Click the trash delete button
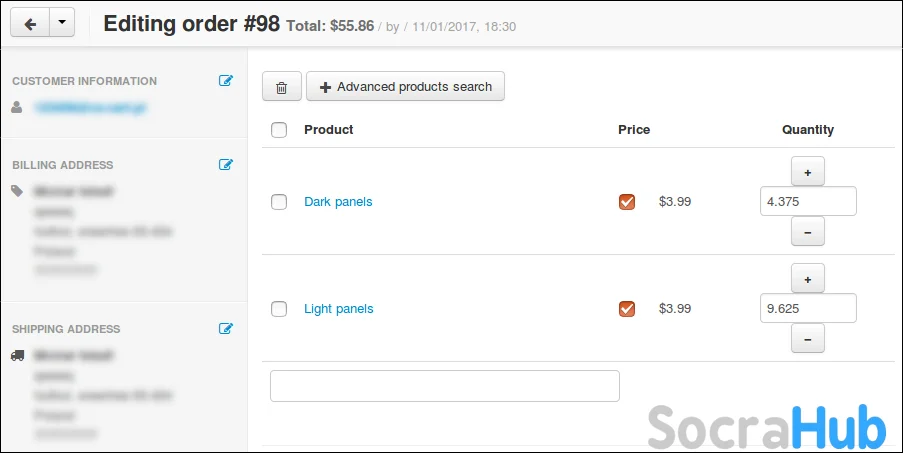Screen dimensions: 903x453 coord(281,87)
